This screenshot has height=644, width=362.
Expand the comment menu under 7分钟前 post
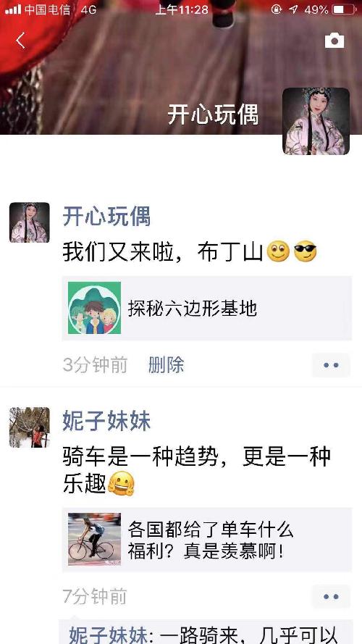coord(331,596)
